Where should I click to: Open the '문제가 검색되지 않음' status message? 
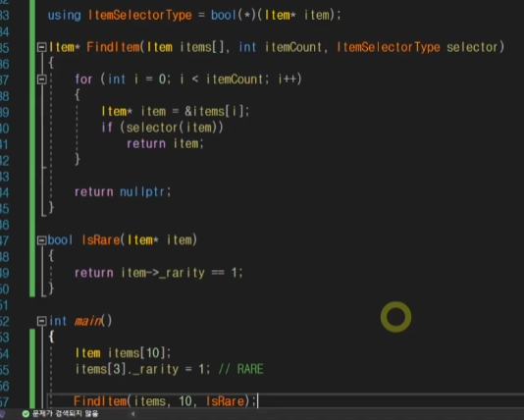pos(65,414)
